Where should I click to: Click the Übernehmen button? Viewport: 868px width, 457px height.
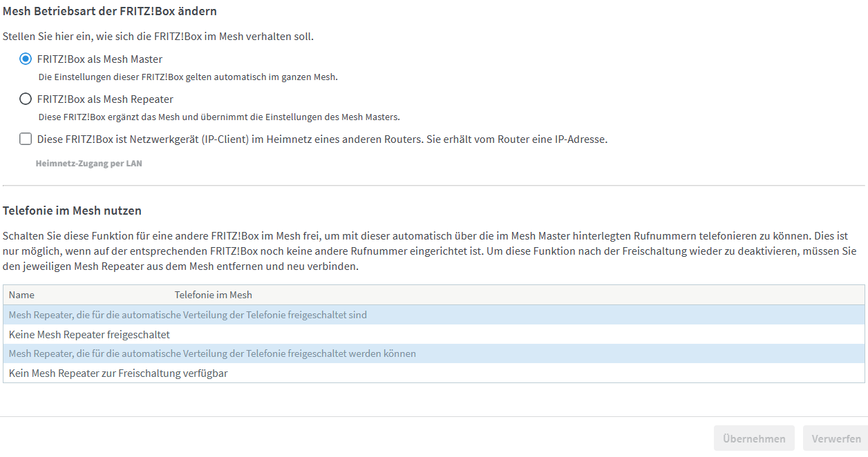click(754, 438)
